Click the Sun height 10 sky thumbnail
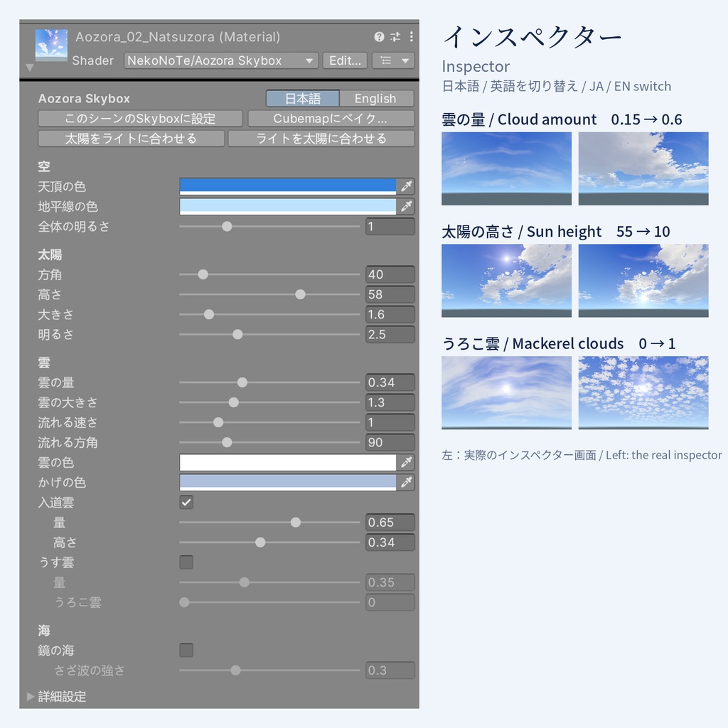Screen dimensions: 728x728 [x=643, y=281]
